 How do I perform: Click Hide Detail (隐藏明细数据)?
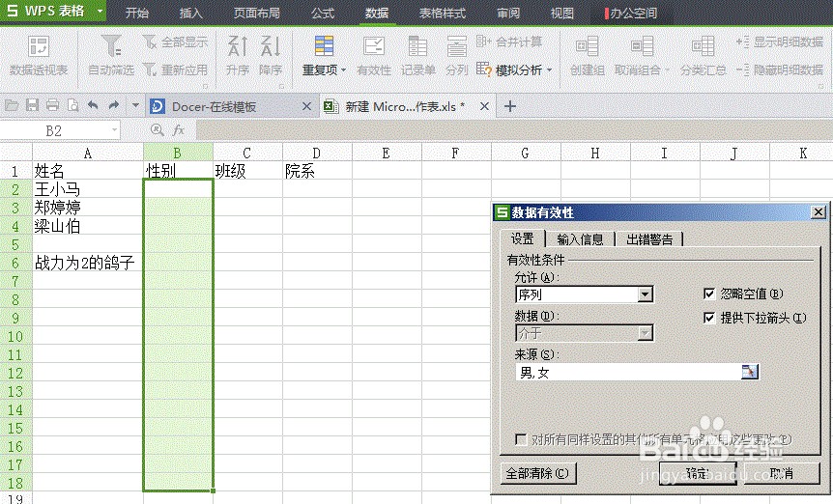(x=780, y=70)
